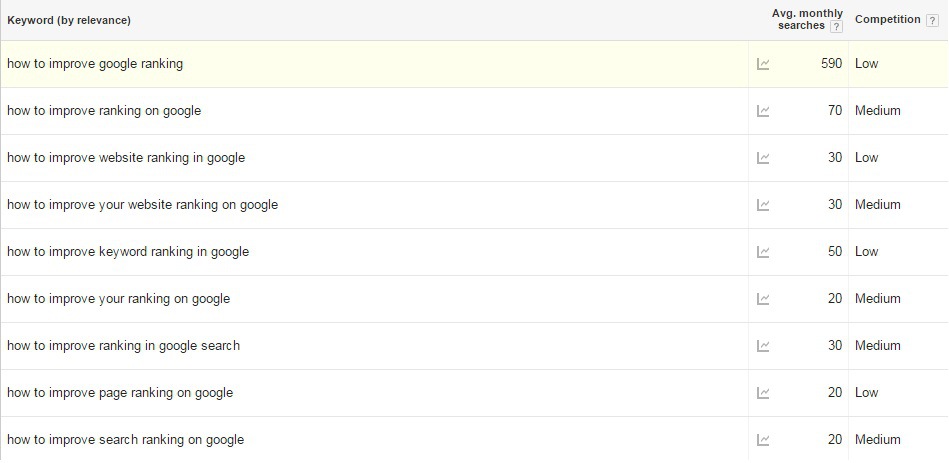The width and height of the screenshot is (949, 463).
Task: Click Medium competition for 'search ranking on google' row
Action: pos(878,440)
